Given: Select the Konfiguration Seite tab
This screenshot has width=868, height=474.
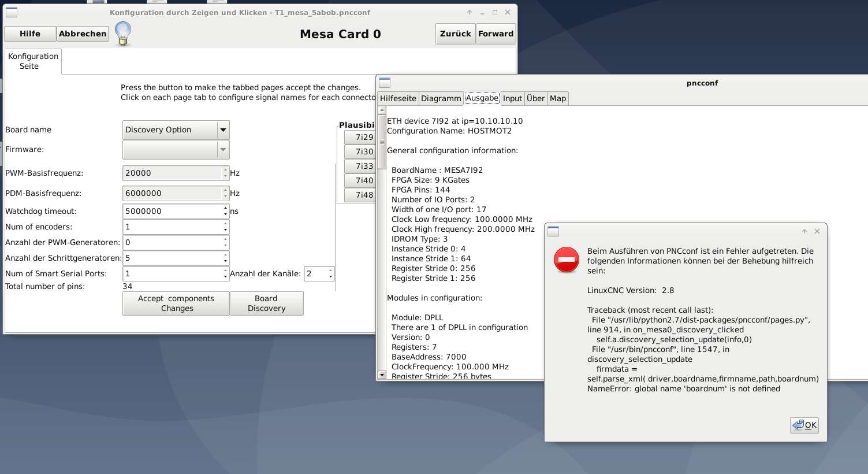Looking at the screenshot, I should 33,61.
